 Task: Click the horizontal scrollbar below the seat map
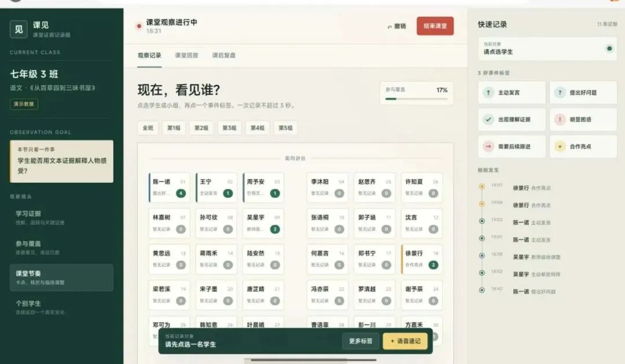click(313, 360)
